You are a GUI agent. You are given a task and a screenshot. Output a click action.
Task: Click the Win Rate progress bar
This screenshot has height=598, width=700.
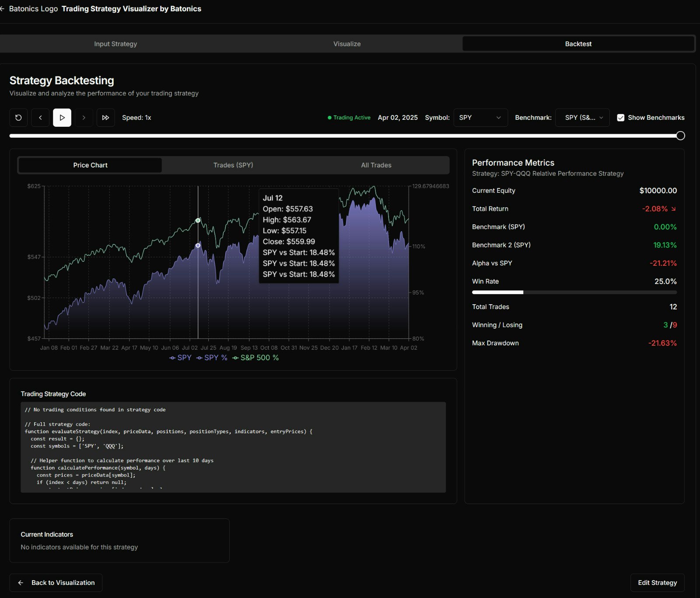click(x=574, y=292)
